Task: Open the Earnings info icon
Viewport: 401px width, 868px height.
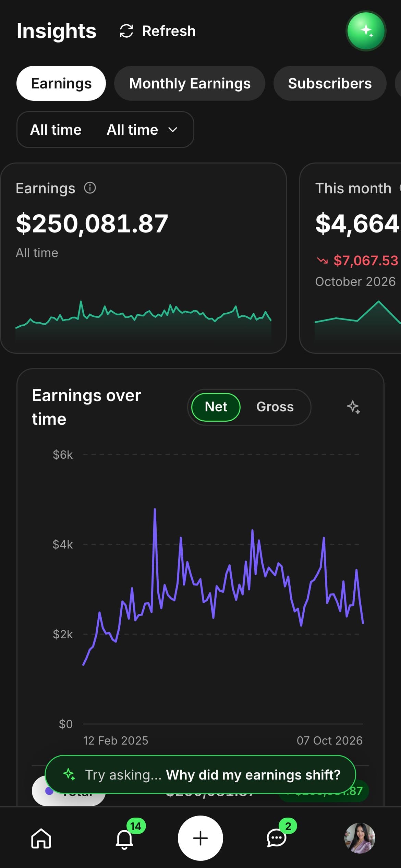Action: pyautogui.click(x=90, y=188)
